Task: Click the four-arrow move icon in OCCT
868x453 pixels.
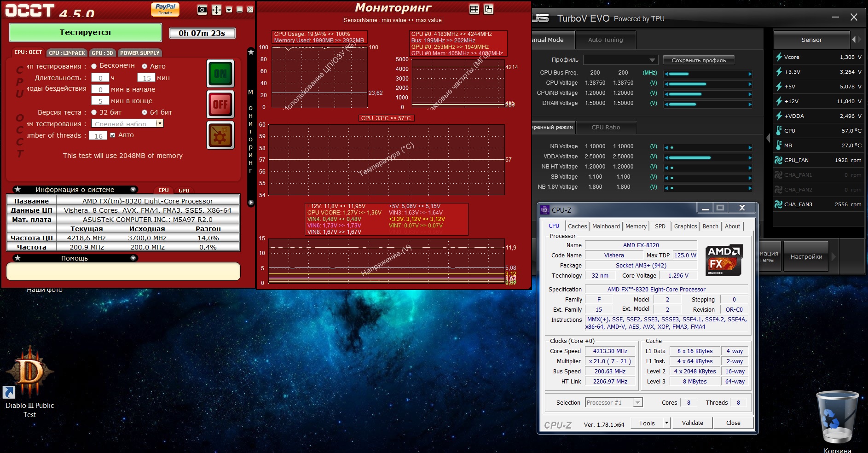Action: tap(216, 10)
